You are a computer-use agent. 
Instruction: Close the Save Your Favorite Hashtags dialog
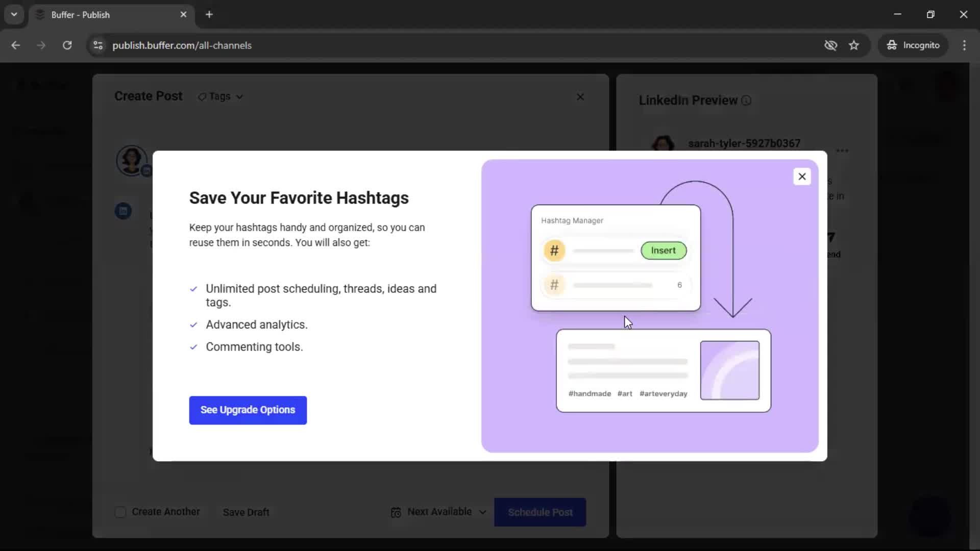802,177
